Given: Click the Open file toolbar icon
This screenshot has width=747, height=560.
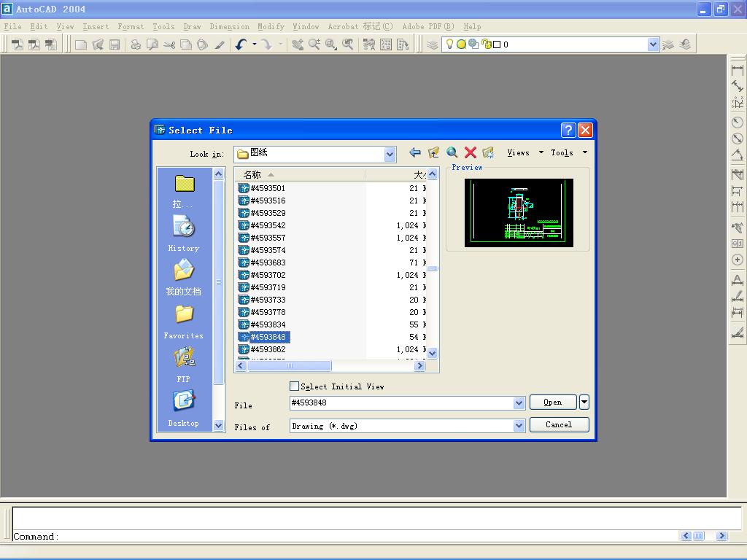Looking at the screenshot, I should pos(98,44).
